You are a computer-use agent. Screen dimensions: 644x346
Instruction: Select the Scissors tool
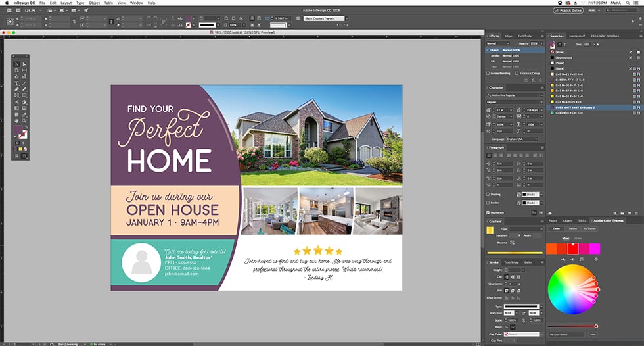[x=17, y=102]
